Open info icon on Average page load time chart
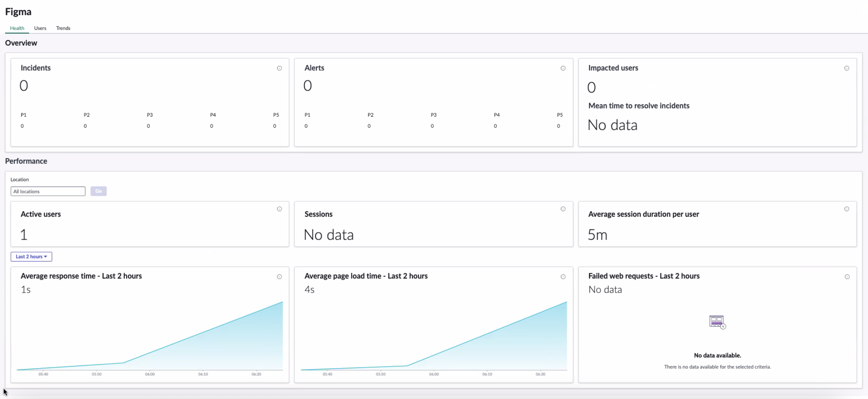This screenshot has width=868, height=399. pos(563,277)
